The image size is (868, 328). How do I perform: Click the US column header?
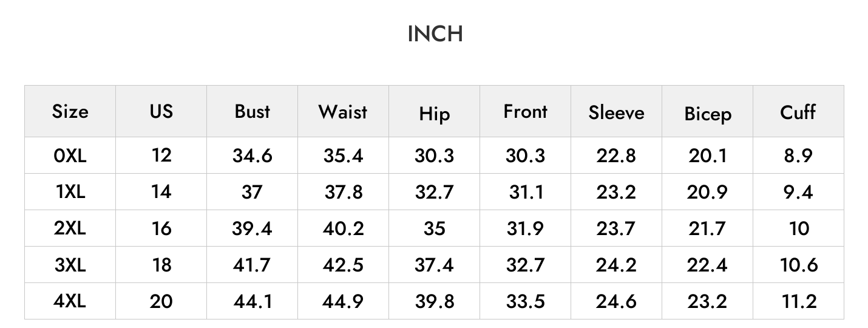(x=161, y=111)
